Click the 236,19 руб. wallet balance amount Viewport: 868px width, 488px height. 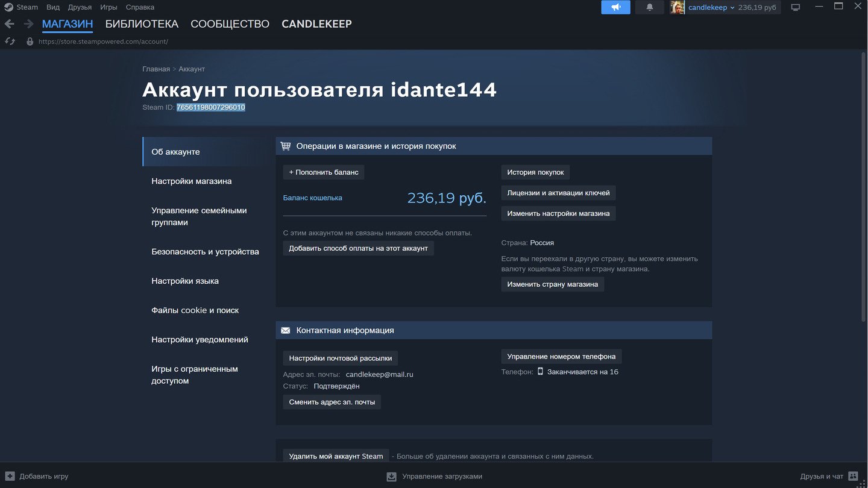pos(447,198)
